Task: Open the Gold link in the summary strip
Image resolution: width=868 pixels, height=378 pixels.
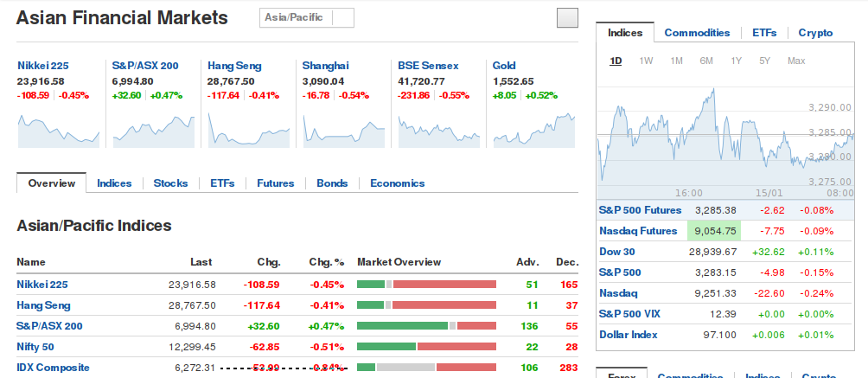Action: pos(504,66)
